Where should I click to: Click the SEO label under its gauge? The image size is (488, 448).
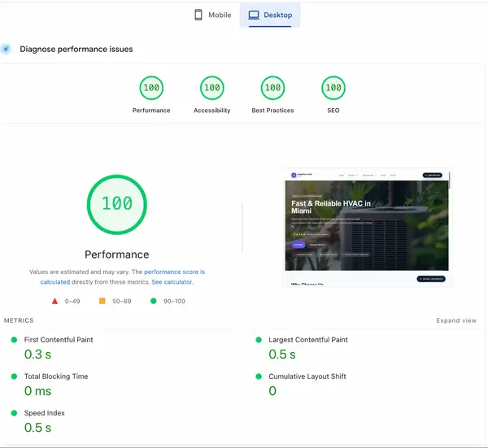point(333,111)
